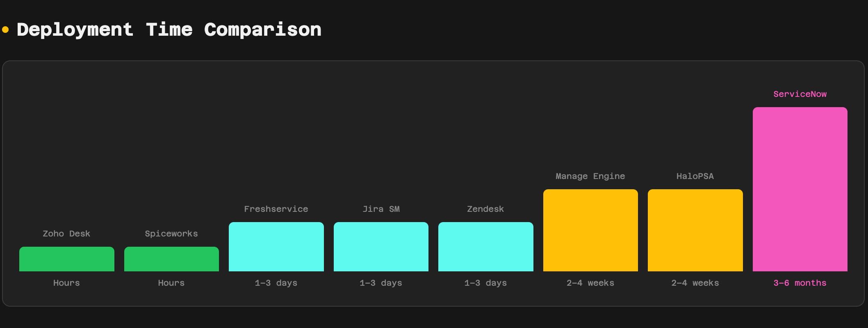Click the Zoho Desk label

(66, 234)
